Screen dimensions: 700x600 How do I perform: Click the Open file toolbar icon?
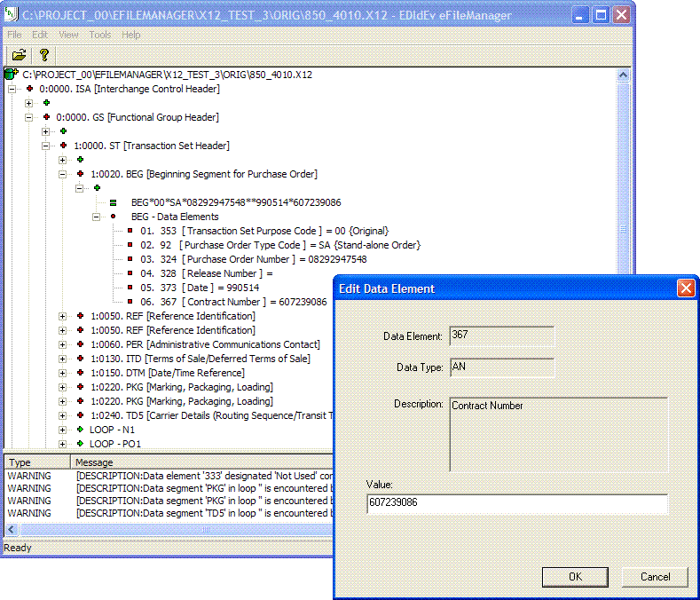(19, 54)
